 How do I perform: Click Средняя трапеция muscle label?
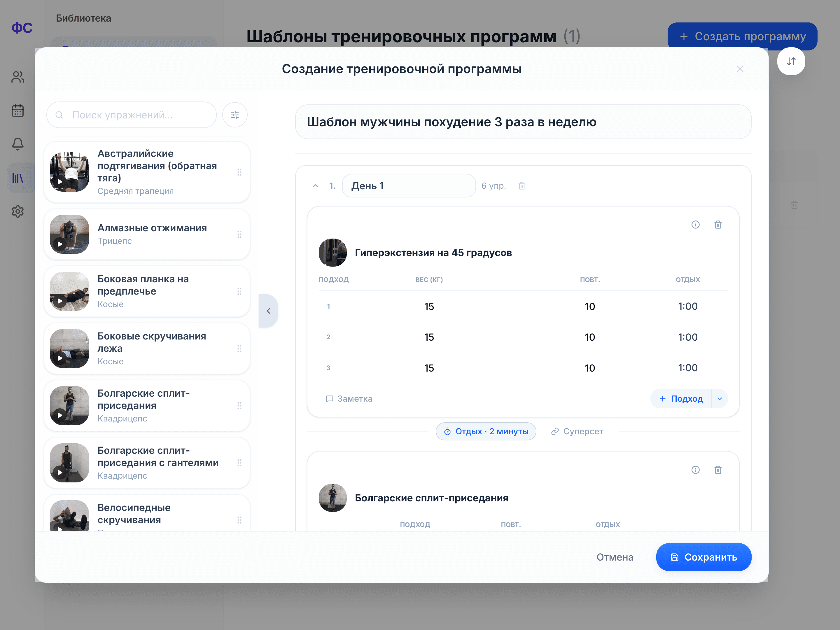(136, 191)
